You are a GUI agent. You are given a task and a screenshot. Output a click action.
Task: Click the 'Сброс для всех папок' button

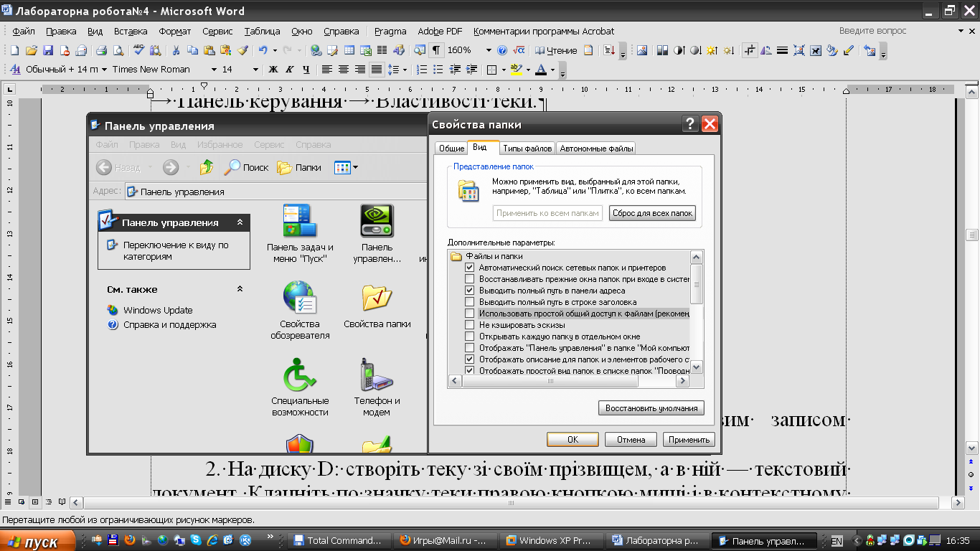coord(652,213)
